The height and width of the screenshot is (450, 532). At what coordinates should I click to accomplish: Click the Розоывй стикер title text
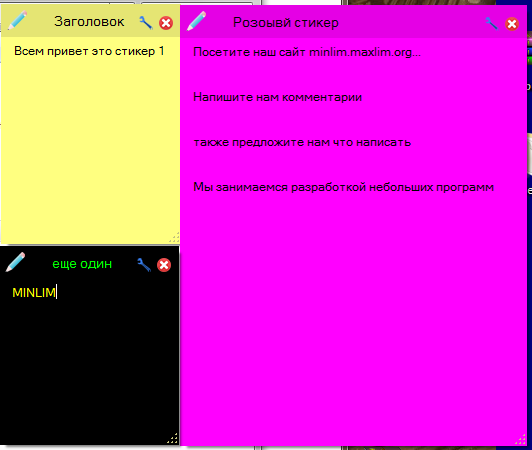click(x=286, y=23)
